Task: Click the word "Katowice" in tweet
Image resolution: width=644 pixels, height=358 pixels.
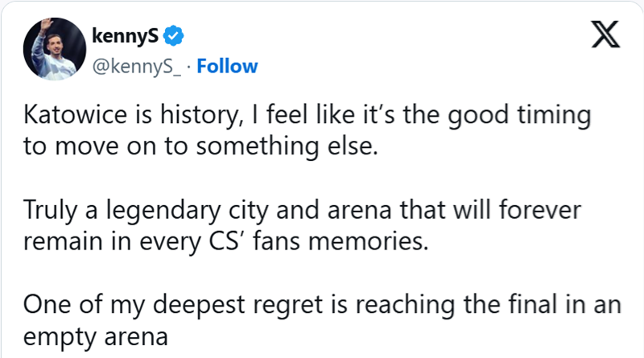Action: [x=75, y=114]
